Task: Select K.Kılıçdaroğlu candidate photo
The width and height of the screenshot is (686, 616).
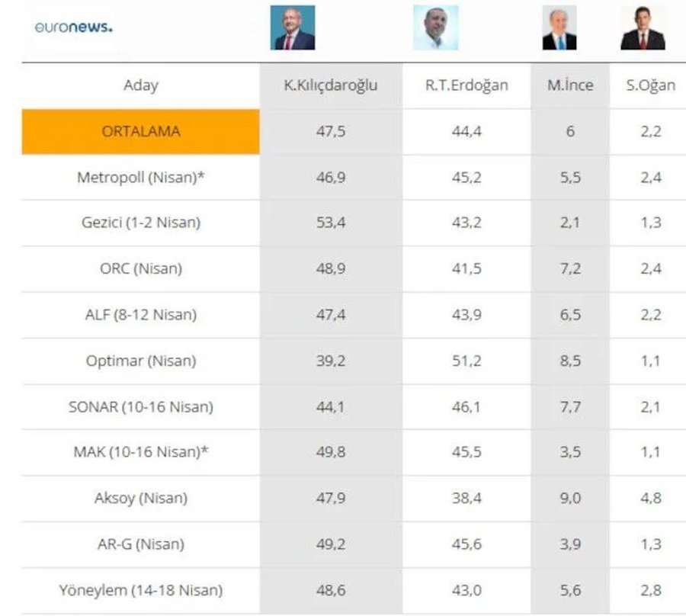Action: point(293,27)
